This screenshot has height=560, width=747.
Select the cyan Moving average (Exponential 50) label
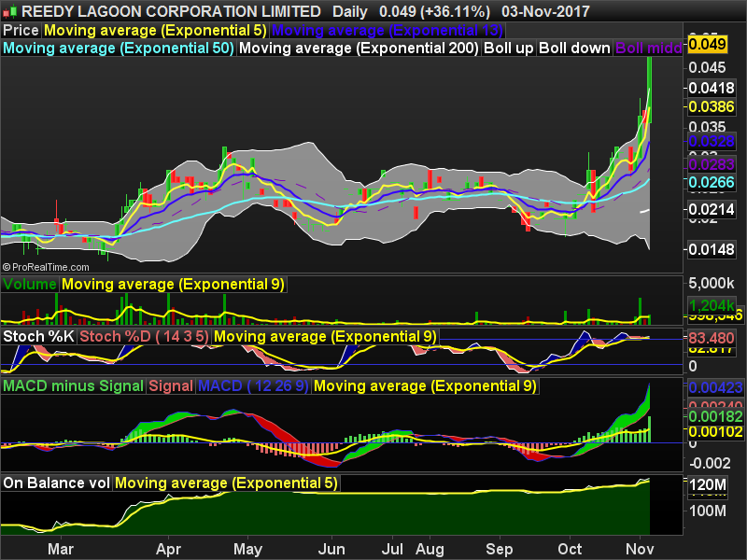click(119, 49)
